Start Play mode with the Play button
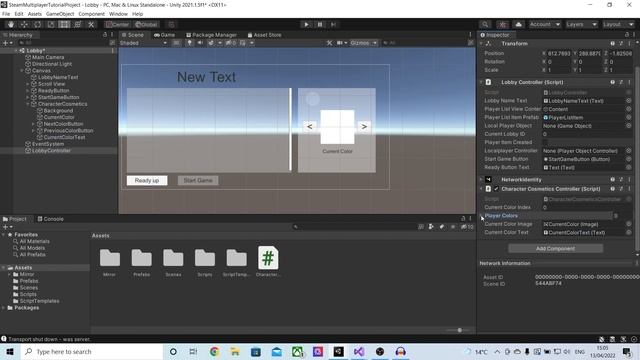640x360 pixels. pyautogui.click(x=306, y=24)
